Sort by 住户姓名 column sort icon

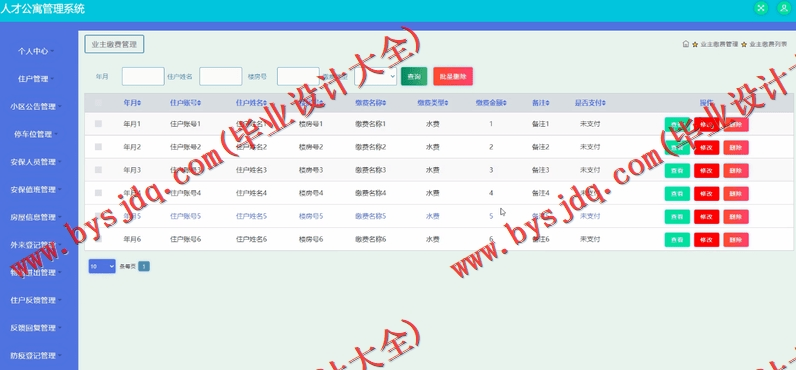coord(265,103)
